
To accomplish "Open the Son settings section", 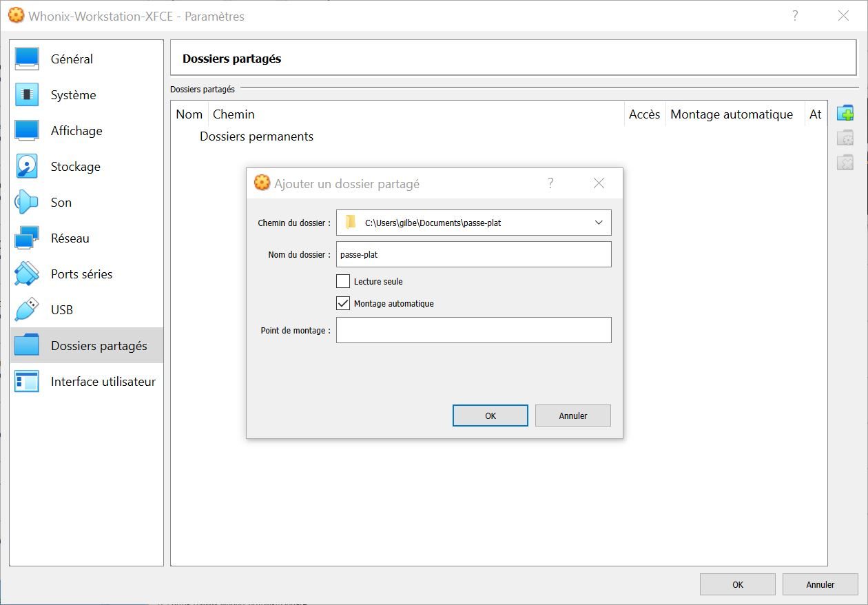I will tap(87, 203).
